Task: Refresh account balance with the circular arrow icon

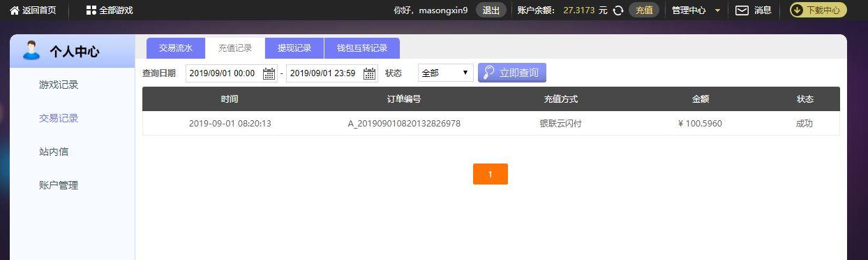Action: (618, 10)
